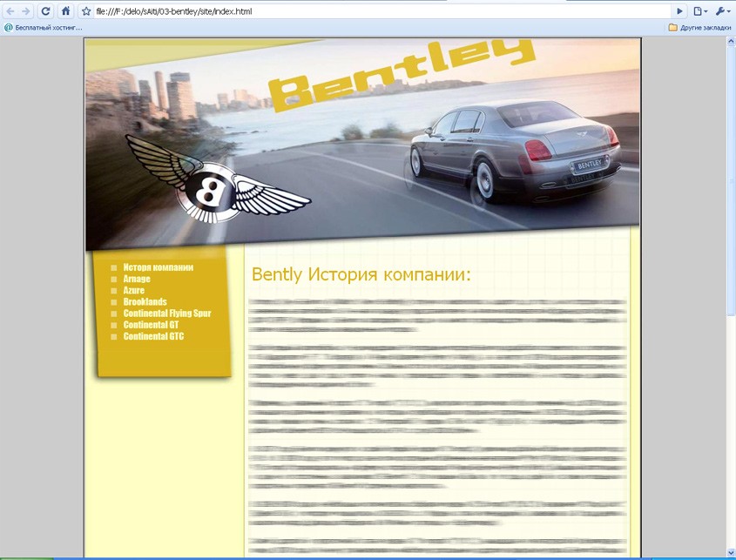Screen dimensions: 736x560
Task: Open the История компании menu link
Action: tap(159, 267)
